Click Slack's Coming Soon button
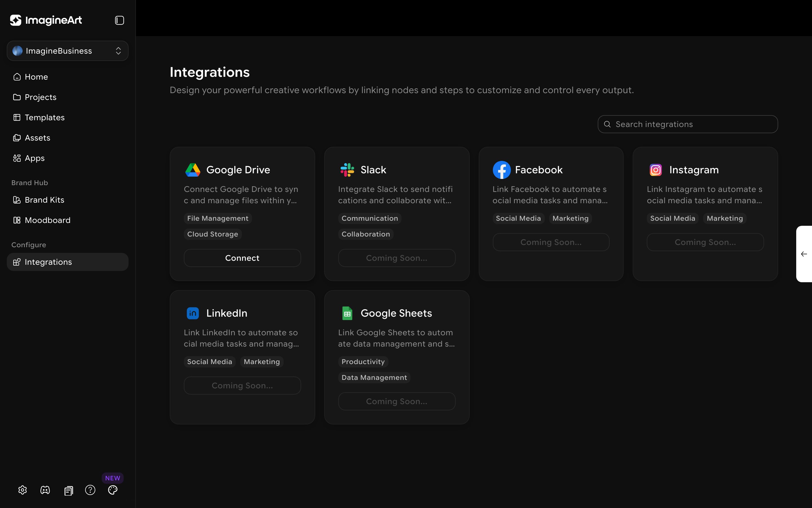Image resolution: width=812 pixels, height=508 pixels. tap(397, 258)
